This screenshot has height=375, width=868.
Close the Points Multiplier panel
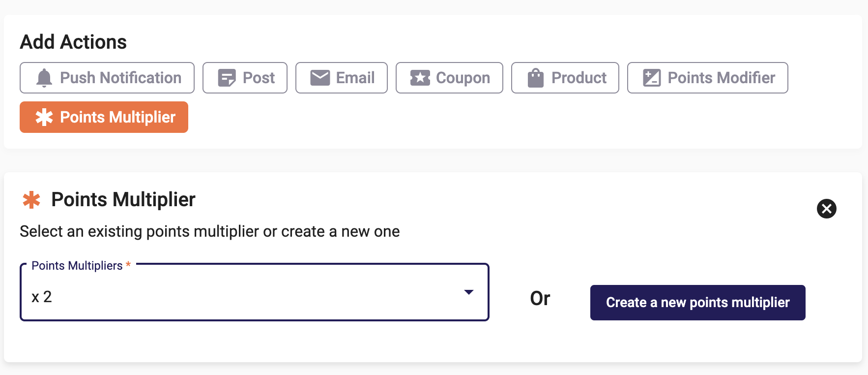[x=826, y=209]
